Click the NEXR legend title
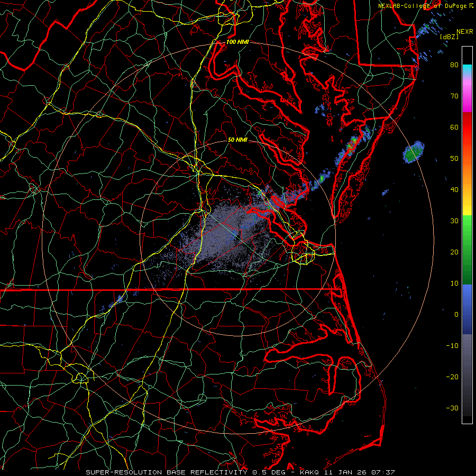Screen dimensions: 476x476 point(464,32)
